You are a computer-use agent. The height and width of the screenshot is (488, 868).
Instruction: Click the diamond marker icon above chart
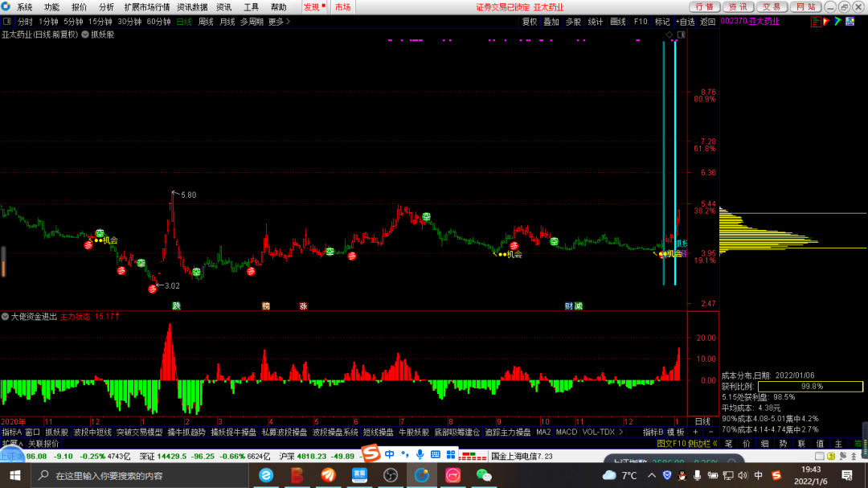coord(669,35)
